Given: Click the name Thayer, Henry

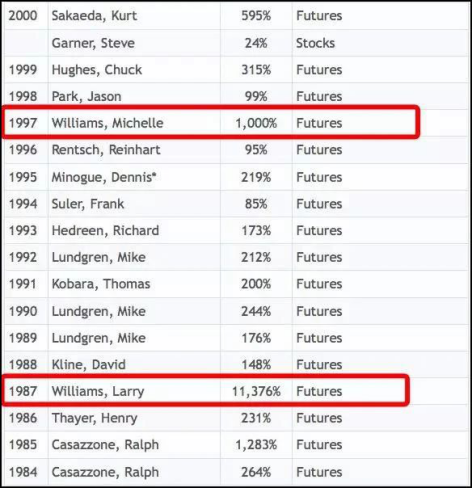Looking at the screenshot, I should point(94,418).
